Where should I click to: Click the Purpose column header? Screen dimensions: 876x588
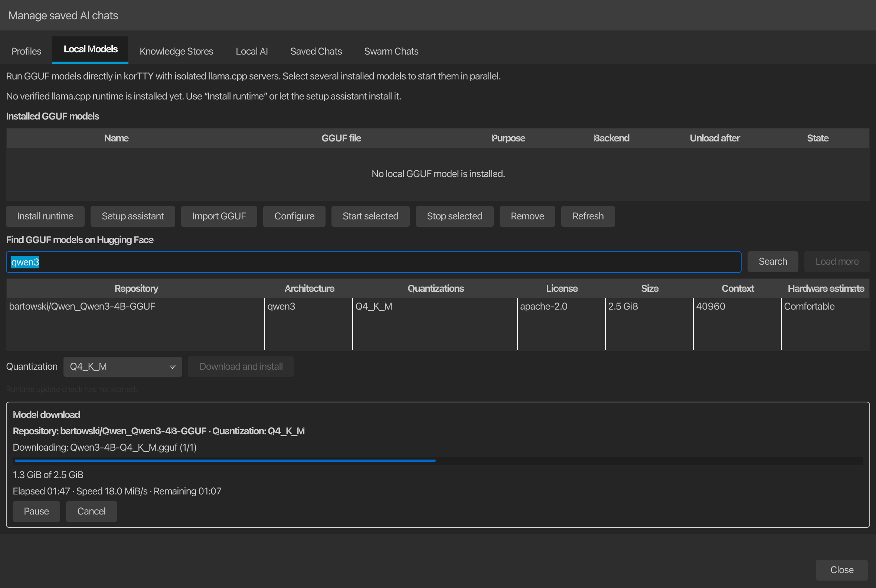(508, 138)
